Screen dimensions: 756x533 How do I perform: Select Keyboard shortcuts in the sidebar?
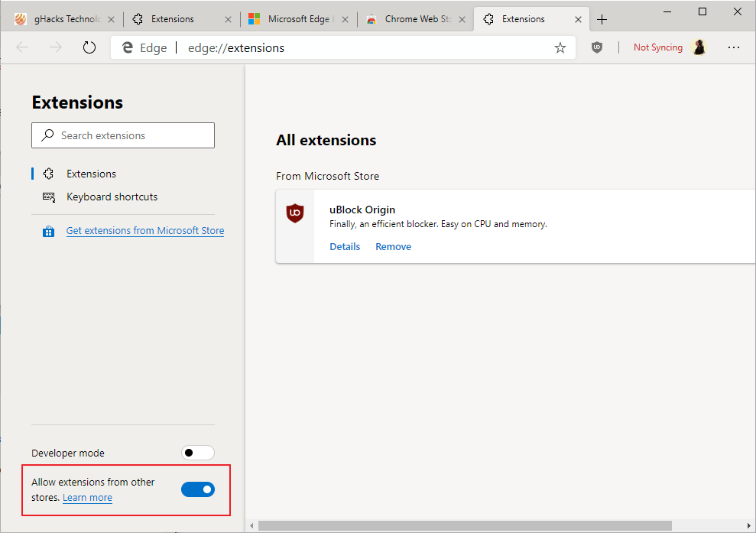[x=112, y=197]
